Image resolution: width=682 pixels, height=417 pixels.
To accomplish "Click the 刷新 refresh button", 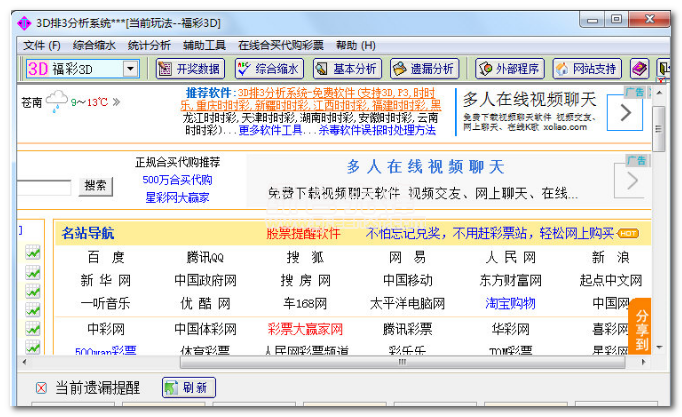I will point(189,387).
